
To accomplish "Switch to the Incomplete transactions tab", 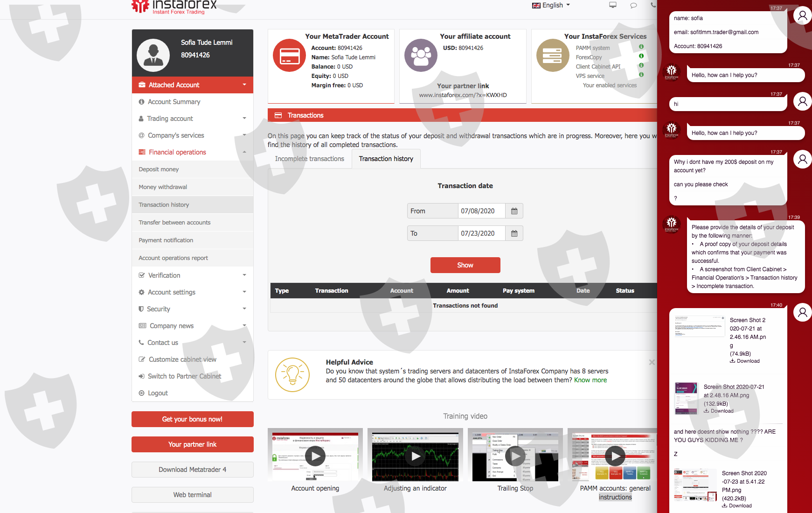I will pyautogui.click(x=310, y=159).
